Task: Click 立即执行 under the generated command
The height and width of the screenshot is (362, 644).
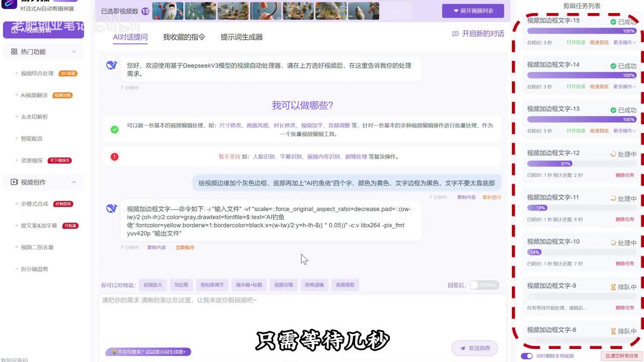Action: coord(185,247)
